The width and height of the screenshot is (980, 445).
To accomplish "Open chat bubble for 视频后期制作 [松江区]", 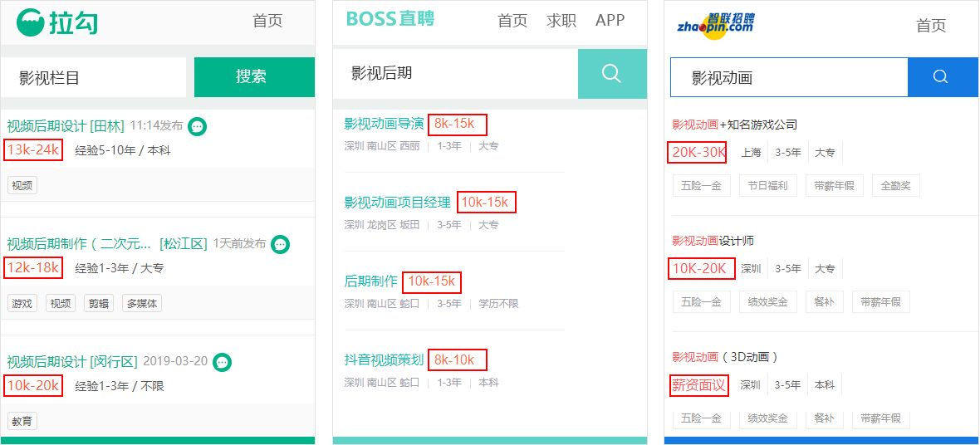I will 281,244.
